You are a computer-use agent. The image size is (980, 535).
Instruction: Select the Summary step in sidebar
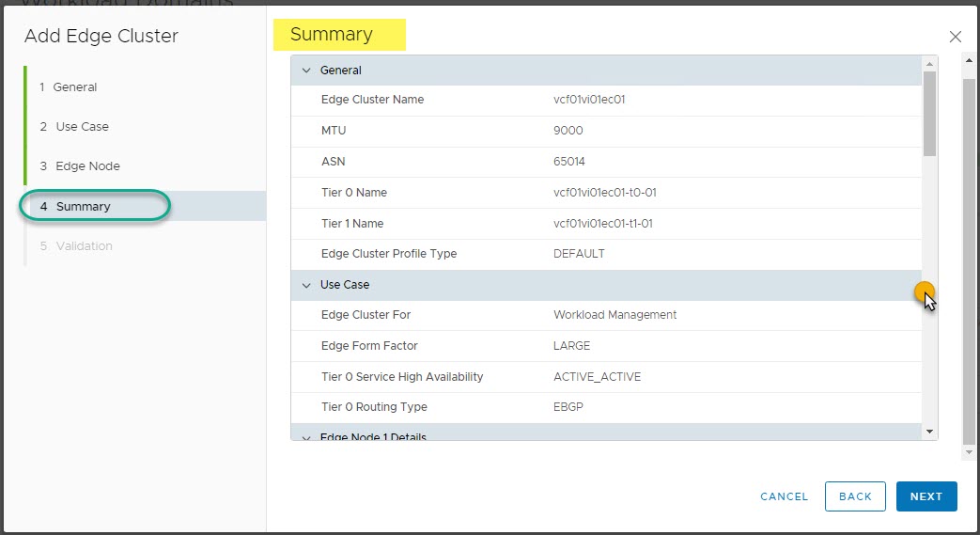tap(83, 207)
